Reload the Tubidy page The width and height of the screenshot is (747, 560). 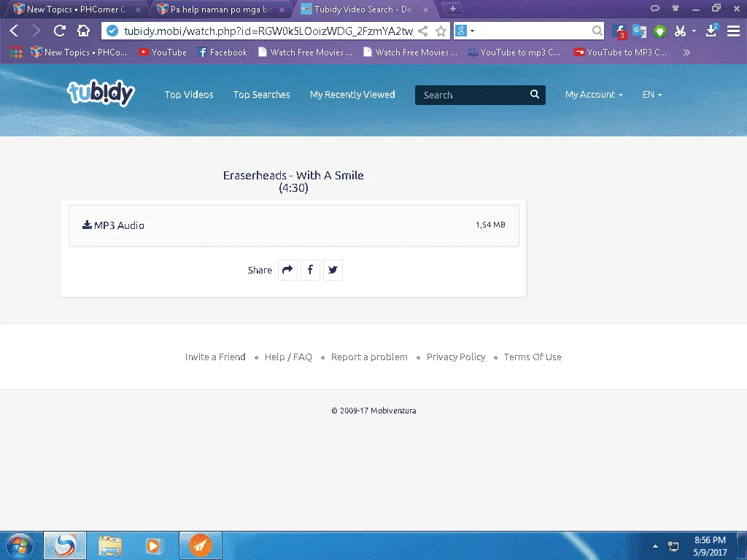point(60,31)
